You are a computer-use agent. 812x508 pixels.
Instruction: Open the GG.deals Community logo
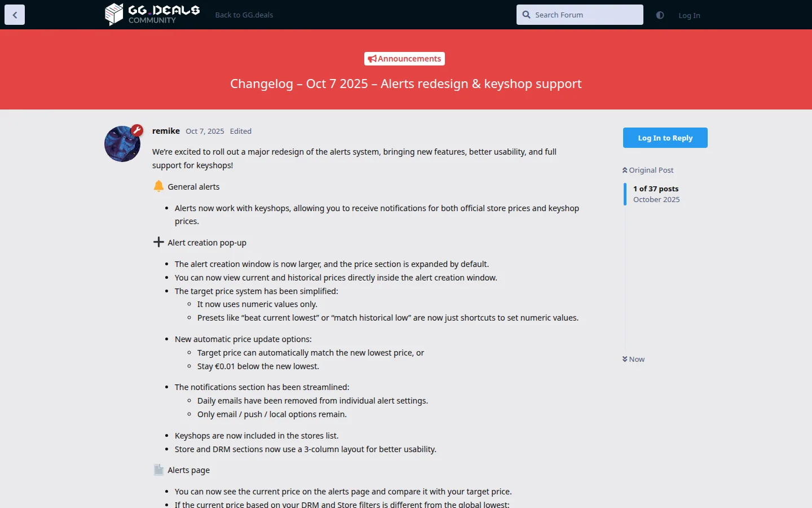(152, 15)
